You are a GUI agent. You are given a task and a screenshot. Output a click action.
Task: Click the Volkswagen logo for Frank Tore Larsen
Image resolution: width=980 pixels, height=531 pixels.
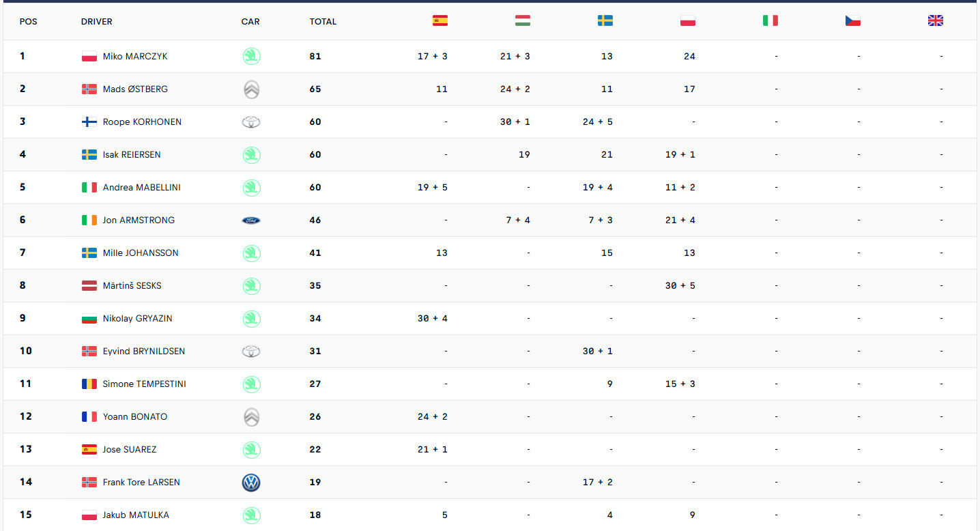(251, 483)
